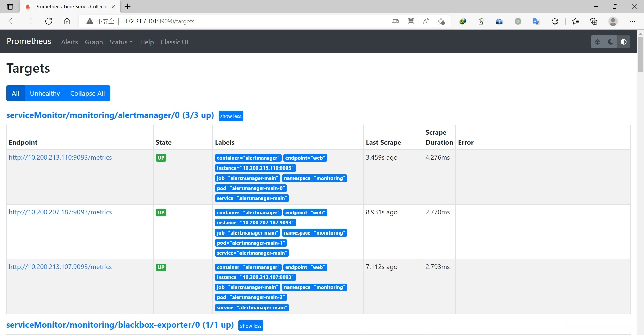Viewport: 644px width, 335px height.
Task: Collapse blackbox-exporter group with show less
Action: [x=251, y=326]
